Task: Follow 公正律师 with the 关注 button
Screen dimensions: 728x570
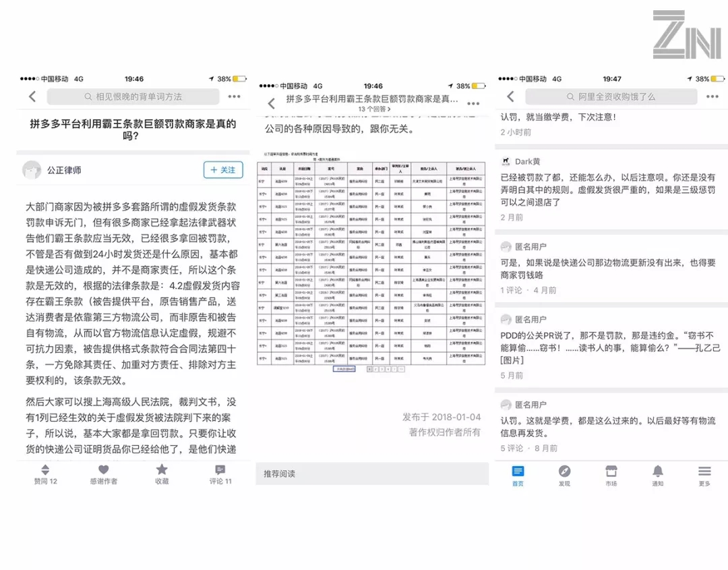Action: pos(223,170)
